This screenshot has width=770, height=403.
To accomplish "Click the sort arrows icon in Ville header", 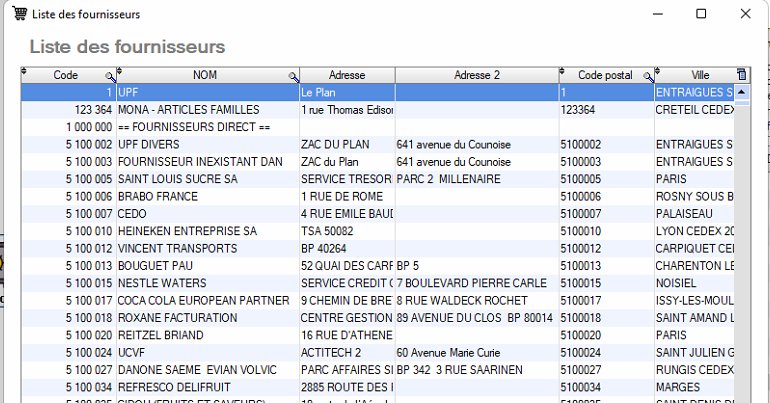I will pyautogui.click(x=660, y=72).
